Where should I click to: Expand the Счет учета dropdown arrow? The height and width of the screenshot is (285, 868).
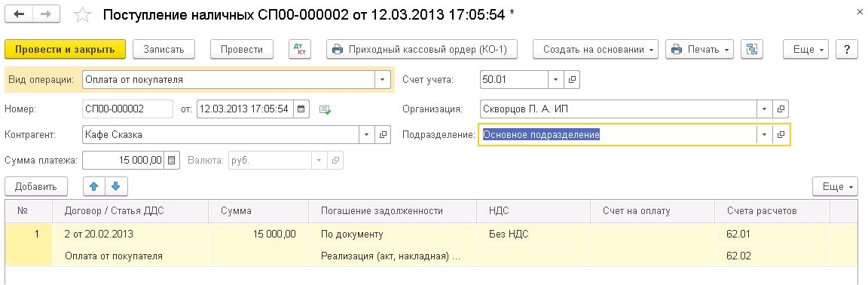556,80
